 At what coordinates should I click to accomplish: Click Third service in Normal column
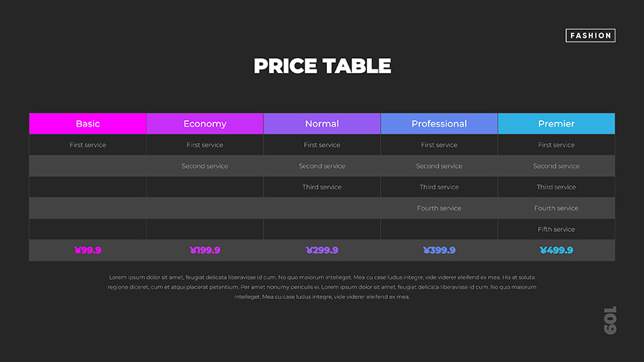(x=322, y=187)
